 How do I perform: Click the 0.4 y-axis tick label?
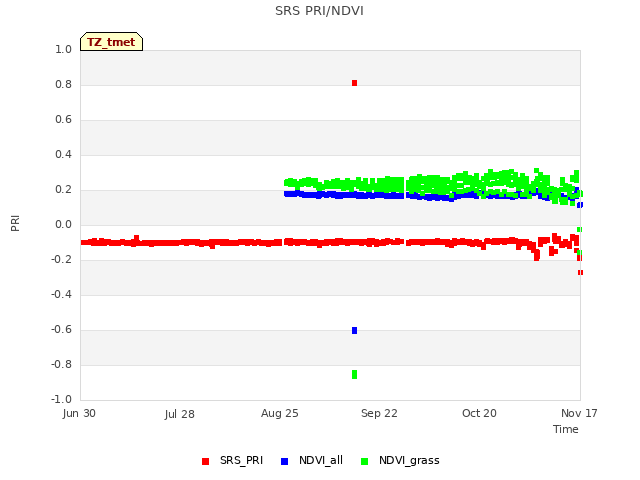pyautogui.click(x=63, y=154)
